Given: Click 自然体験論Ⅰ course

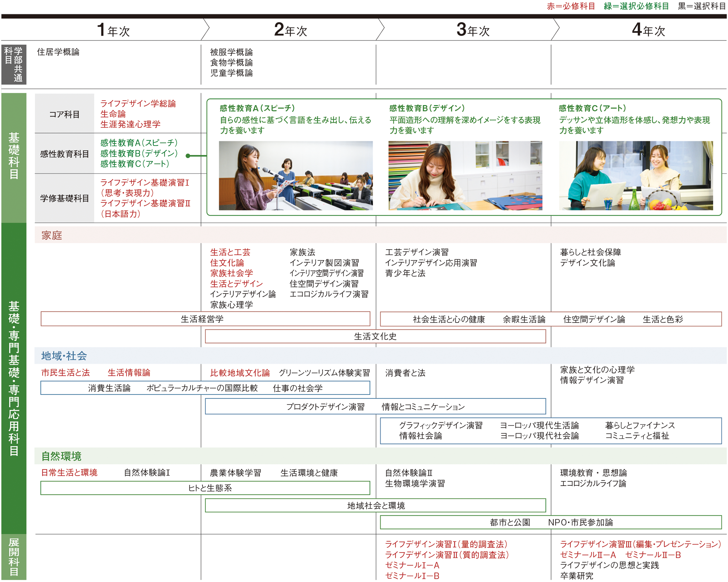Looking at the screenshot, I should pyautogui.click(x=147, y=472).
